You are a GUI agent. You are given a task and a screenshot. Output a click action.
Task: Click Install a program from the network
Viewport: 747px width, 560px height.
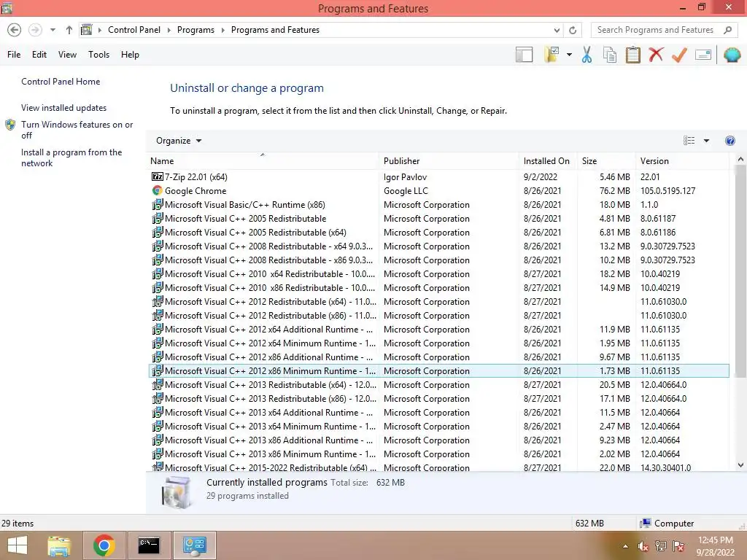tap(71, 157)
